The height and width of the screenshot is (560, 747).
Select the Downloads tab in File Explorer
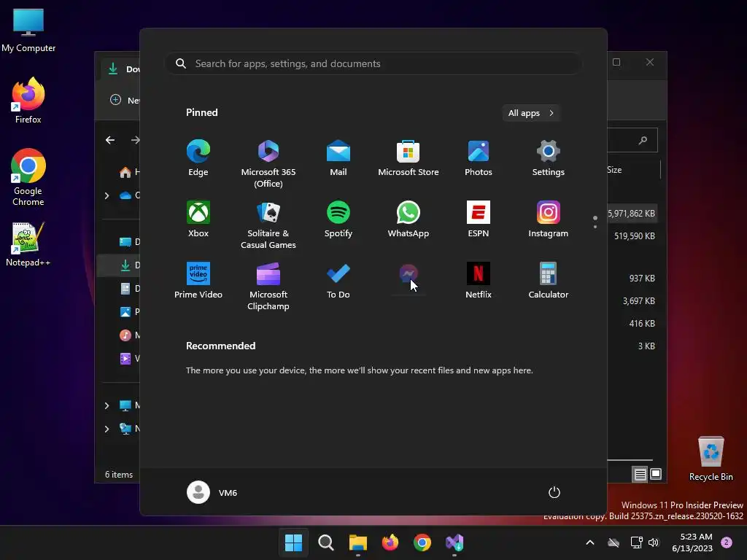(120, 69)
